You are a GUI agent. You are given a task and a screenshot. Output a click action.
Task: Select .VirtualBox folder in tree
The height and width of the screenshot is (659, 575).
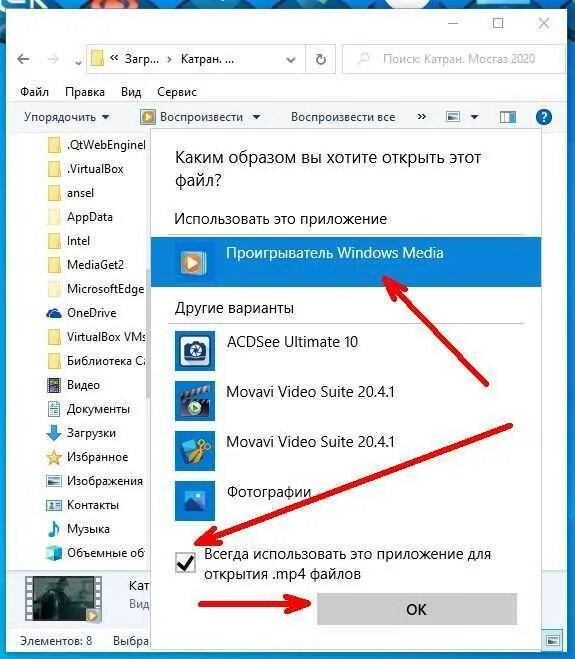86,169
